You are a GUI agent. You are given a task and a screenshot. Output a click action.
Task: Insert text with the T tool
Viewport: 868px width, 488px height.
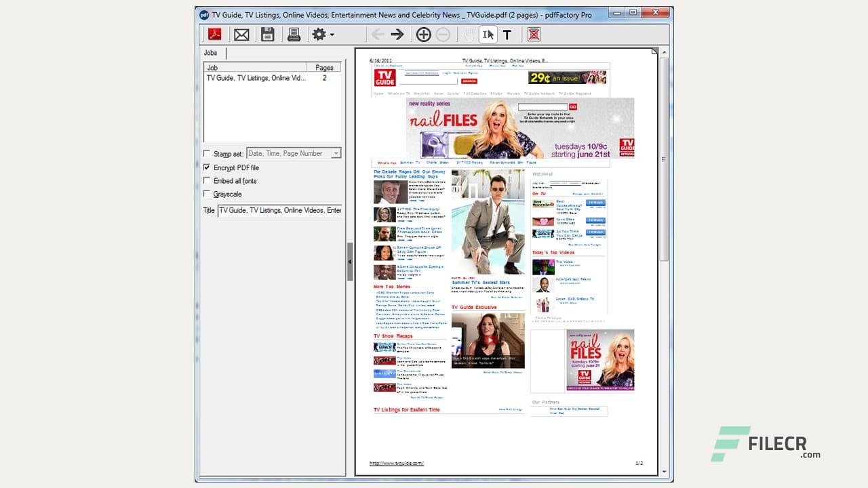(507, 34)
